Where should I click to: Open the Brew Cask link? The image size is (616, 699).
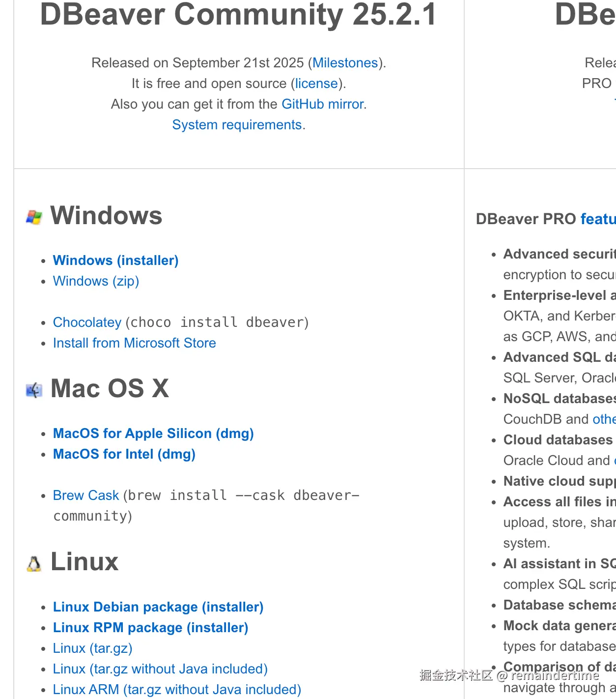86,495
